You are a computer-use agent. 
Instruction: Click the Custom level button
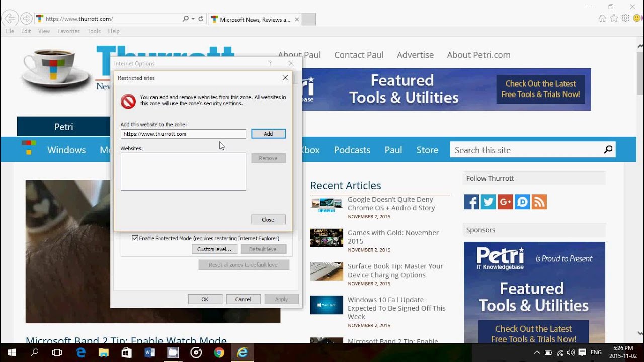coord(214,249)
